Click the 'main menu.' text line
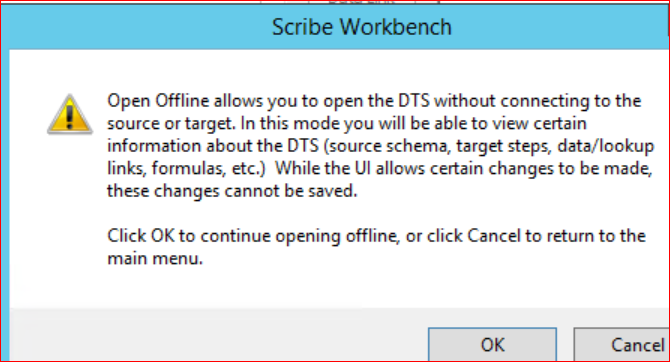The image size is (670, 362). [x=155, y=259]
